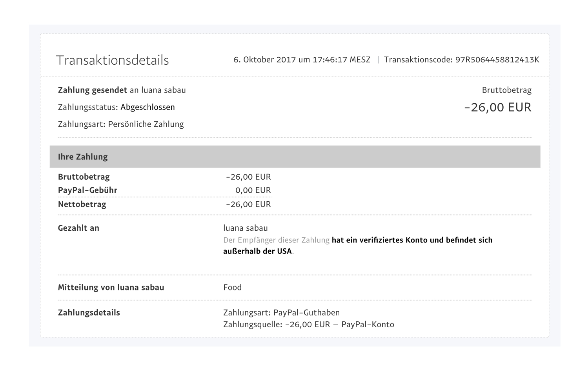
Task: Click 'Zahlungsart: PayPal-Guthaben' line
Action: [281, 313]
